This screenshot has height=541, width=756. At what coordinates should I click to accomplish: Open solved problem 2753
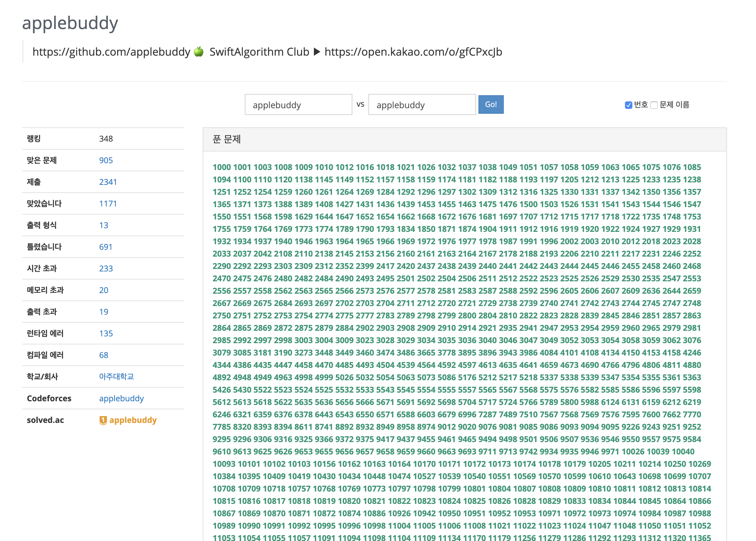point(283,315)
